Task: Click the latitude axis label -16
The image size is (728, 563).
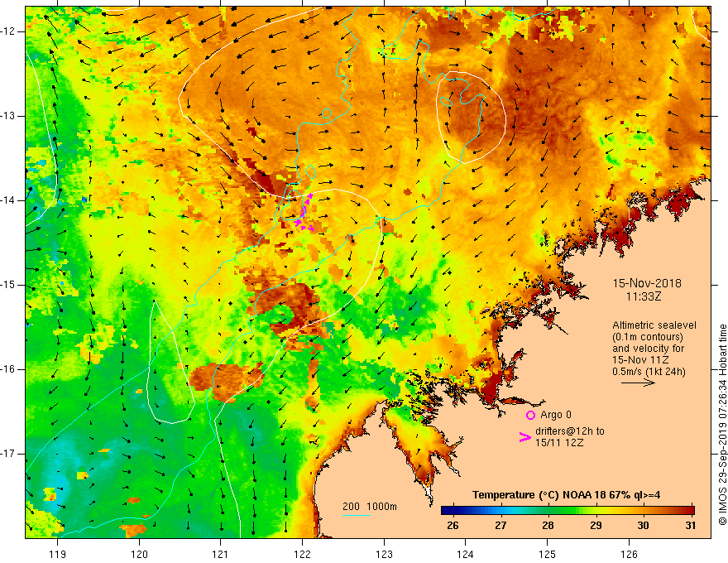Action: (x=9, y=369)
